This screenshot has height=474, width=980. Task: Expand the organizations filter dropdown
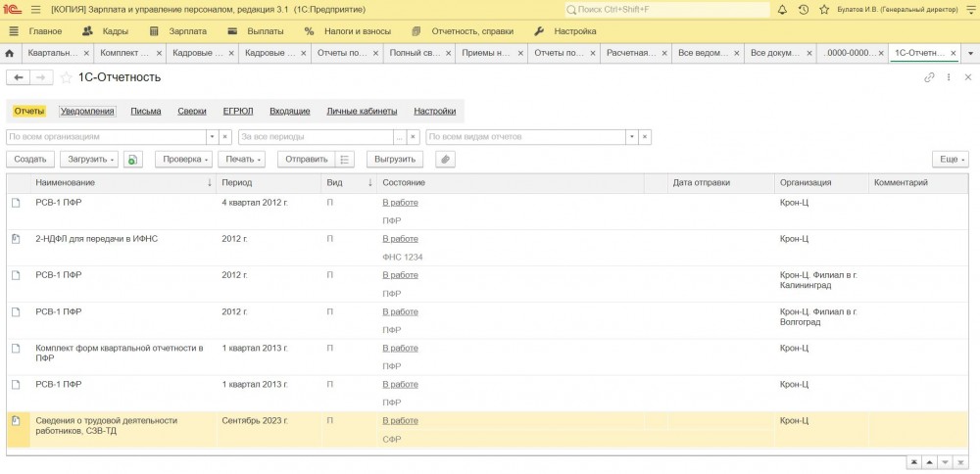click(211, 137)
